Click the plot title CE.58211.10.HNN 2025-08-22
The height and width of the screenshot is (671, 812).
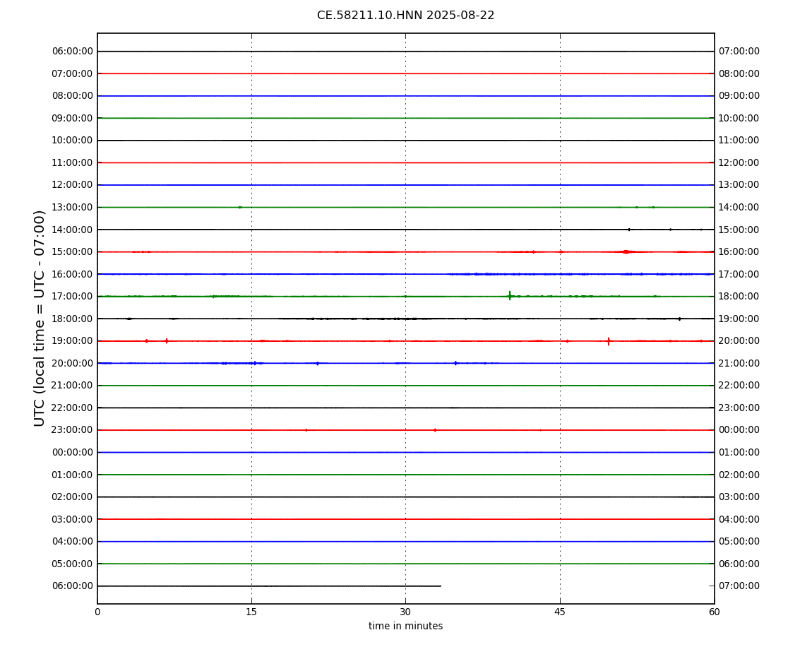coord(405,16)
